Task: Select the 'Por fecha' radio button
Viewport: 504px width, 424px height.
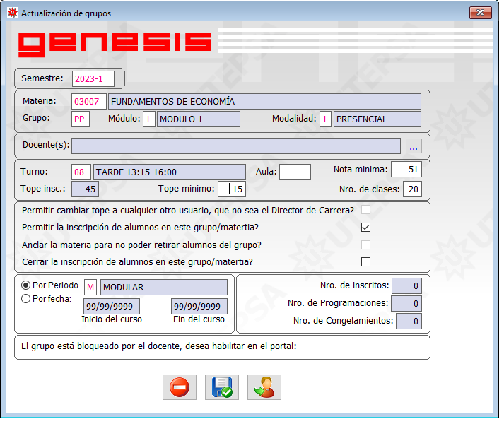Action: 25,299
